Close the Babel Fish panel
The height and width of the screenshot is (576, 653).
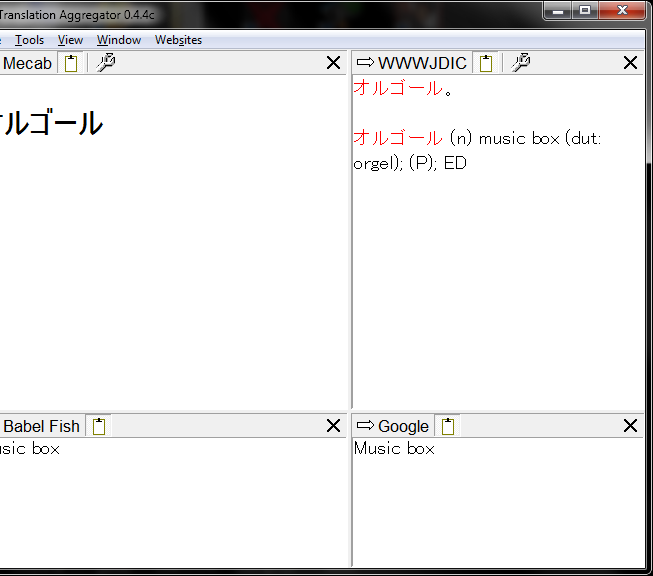click(x=334, y=426)
